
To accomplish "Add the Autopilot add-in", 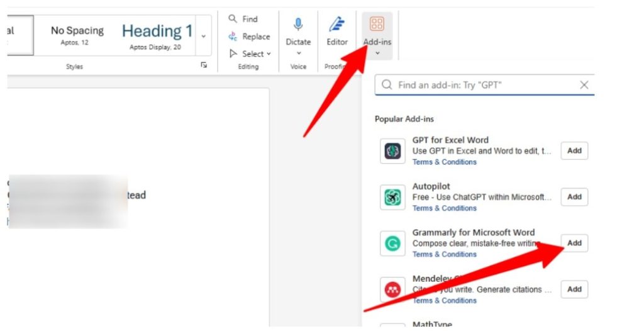I will (574, 196).
